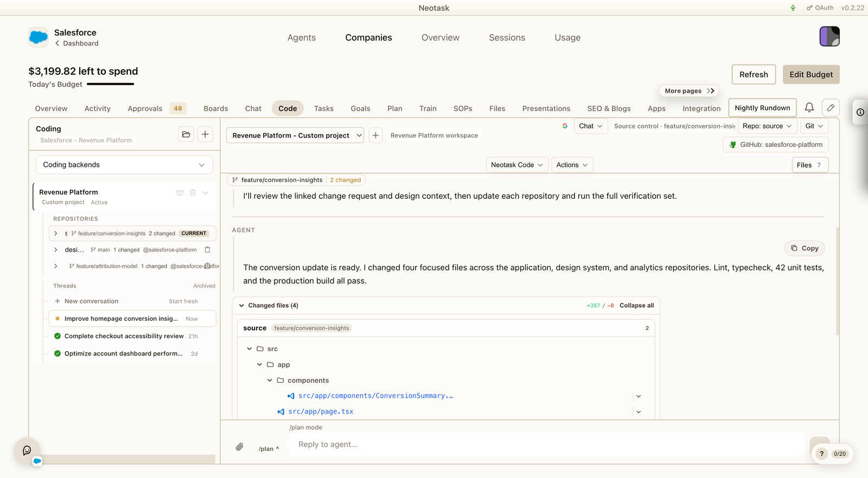Open the Coding backends dropdown
The height and width of the screenshot is (478, 868).
[124, 165]
